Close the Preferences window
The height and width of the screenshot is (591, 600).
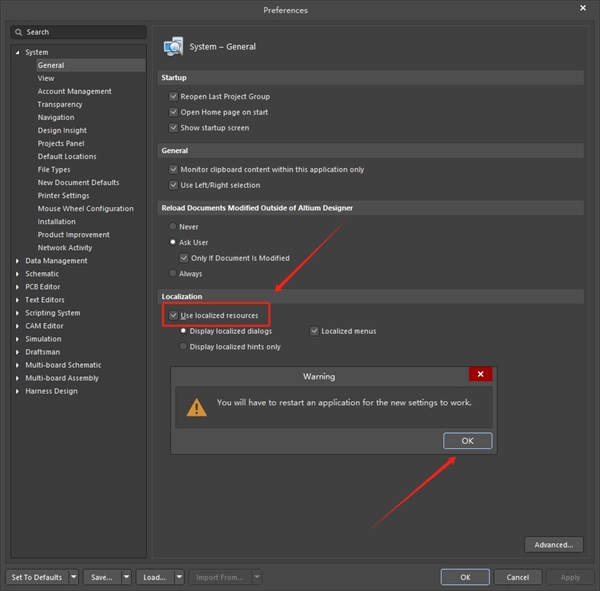(583, 9)
